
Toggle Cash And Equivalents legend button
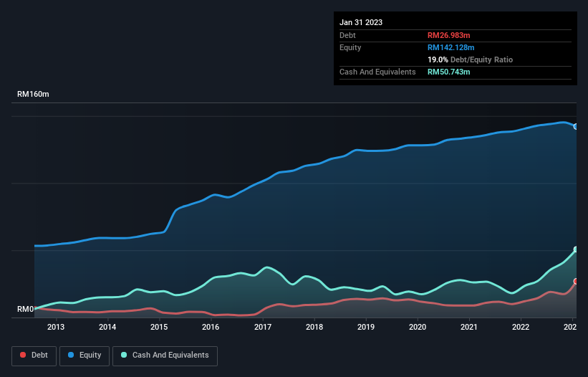(x=165, y=355)
